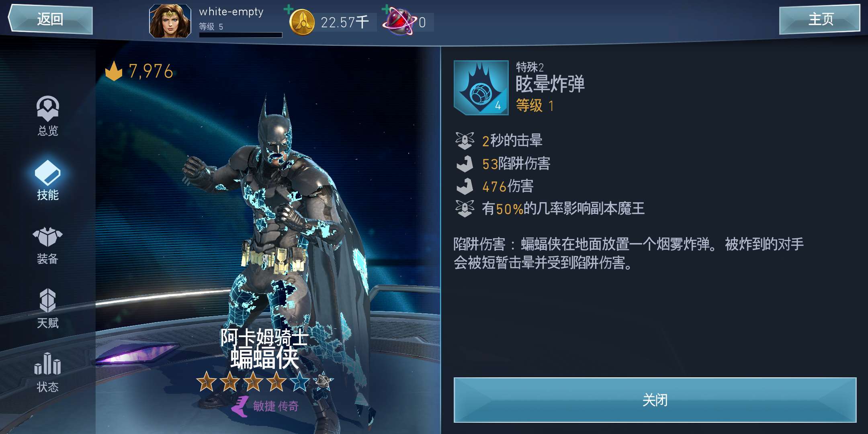868x434 pixels.
Task: Click the red gem currency icon
Action: [x=399, y=23]
